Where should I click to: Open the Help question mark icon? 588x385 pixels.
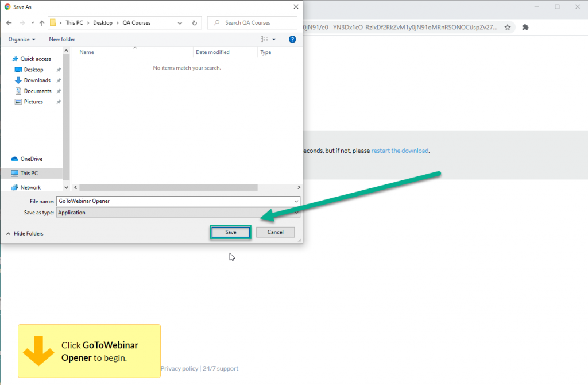pos(292,39)
